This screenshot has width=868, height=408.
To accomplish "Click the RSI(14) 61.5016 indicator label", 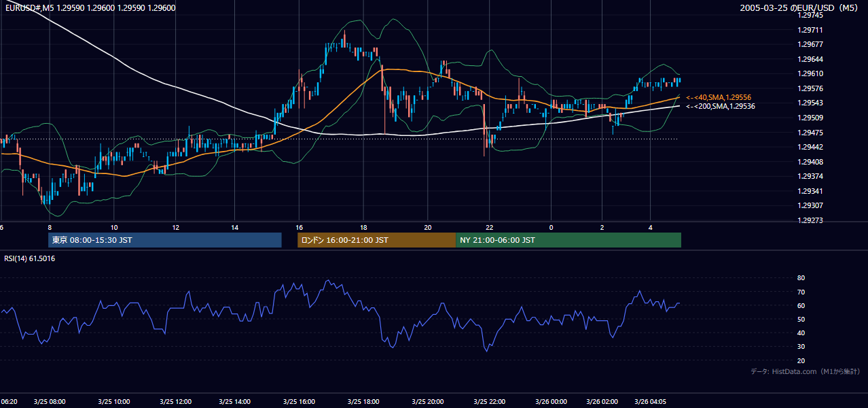I will [x=30, y=258].
